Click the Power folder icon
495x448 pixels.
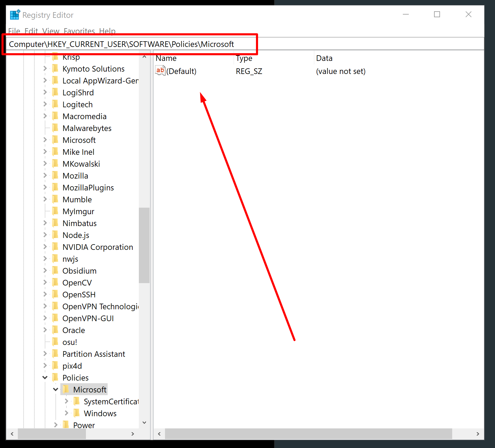pos(66,425)
